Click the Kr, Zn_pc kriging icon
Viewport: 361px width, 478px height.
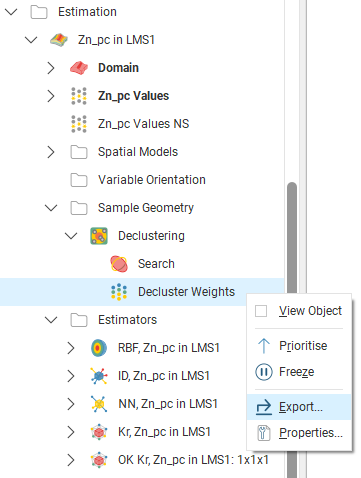99,432
